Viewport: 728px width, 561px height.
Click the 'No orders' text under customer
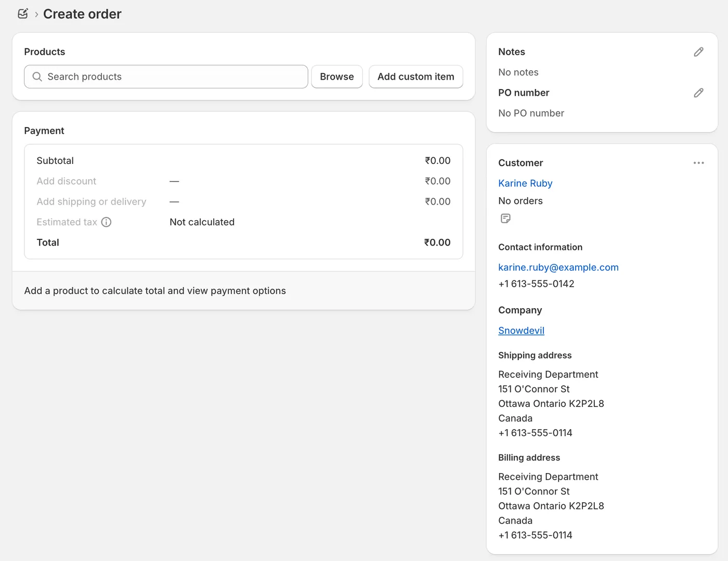[x=521, y=201]
